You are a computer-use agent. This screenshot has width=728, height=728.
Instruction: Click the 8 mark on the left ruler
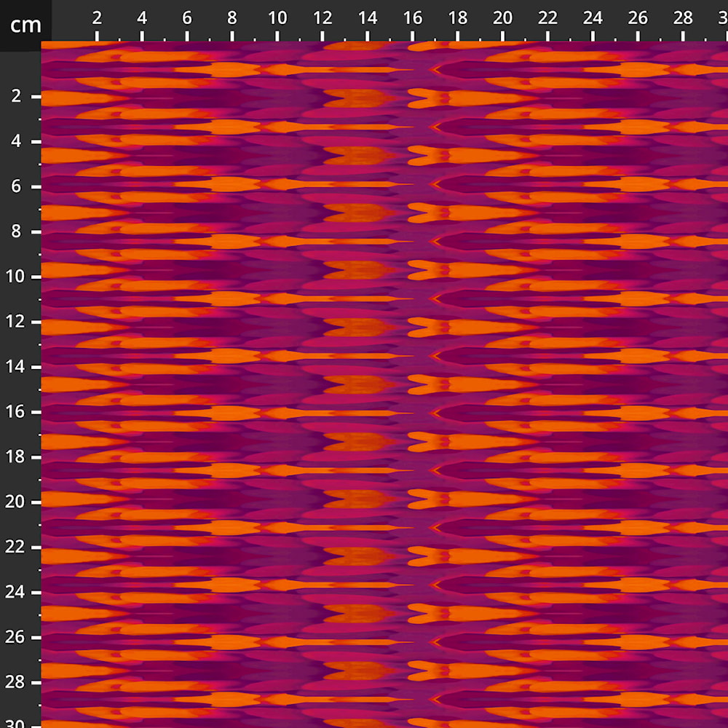tap(16, 232)
